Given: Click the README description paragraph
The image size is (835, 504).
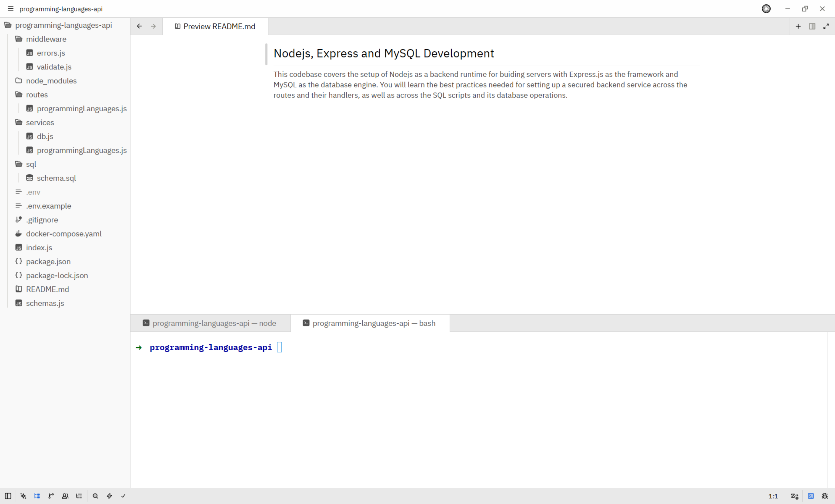Looking at the screenshot, I should coord(480,85).
